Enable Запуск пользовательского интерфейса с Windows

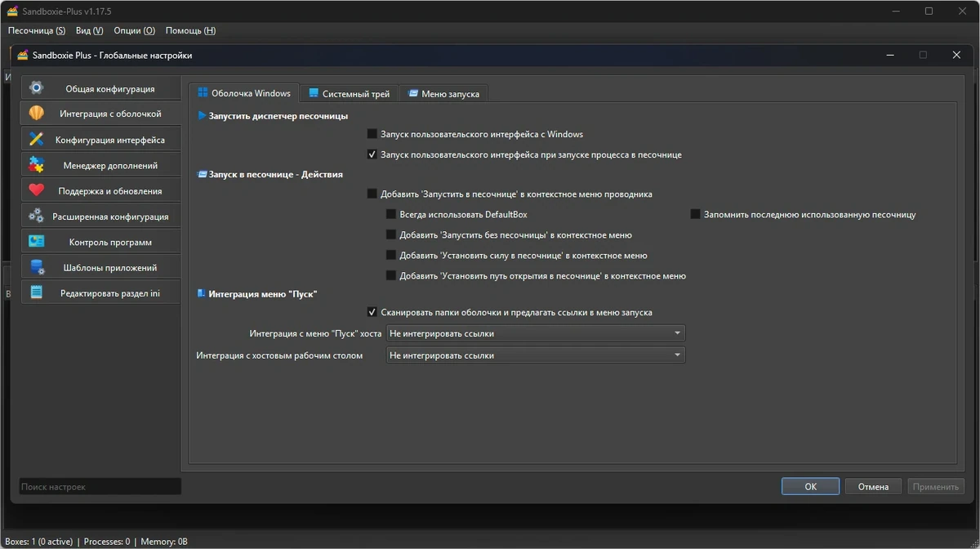(x=372, y=134)
